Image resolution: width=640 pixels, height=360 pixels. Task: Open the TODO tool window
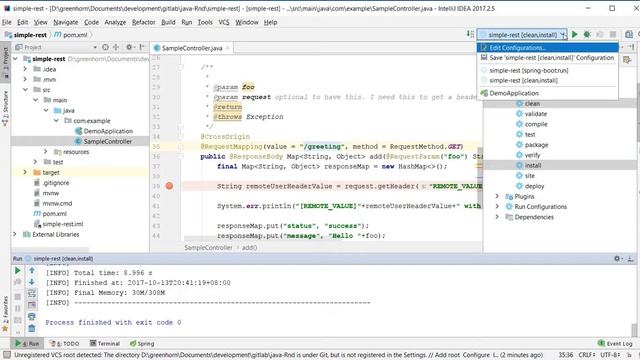pyautogui.click(x=64, y=344)
